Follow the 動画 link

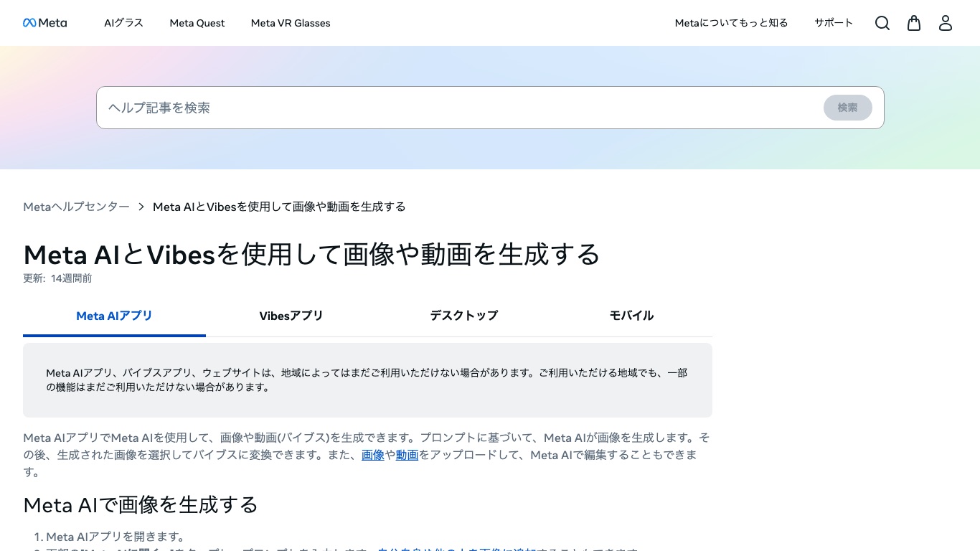[407, 455]
